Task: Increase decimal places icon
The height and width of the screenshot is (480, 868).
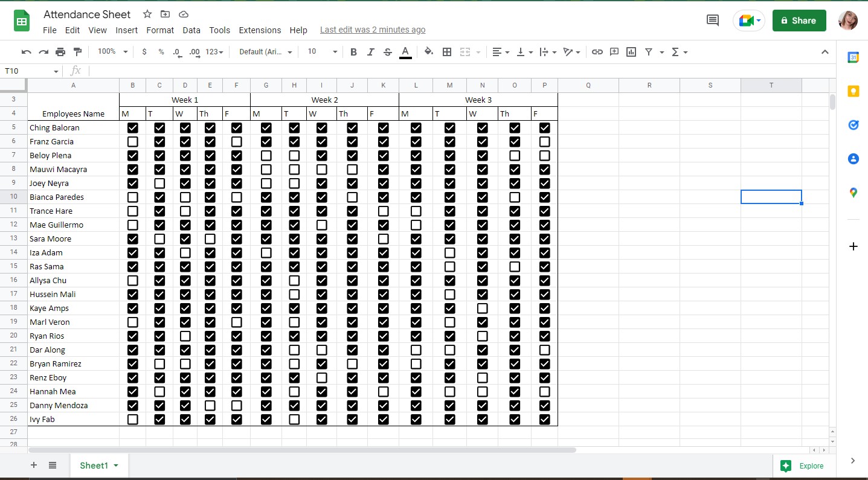Action: 194,53
